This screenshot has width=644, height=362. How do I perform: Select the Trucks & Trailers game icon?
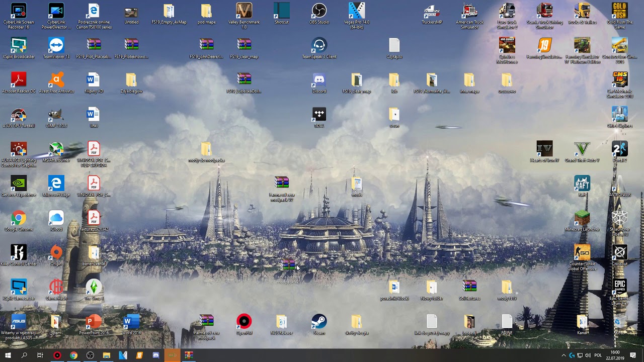582,14
